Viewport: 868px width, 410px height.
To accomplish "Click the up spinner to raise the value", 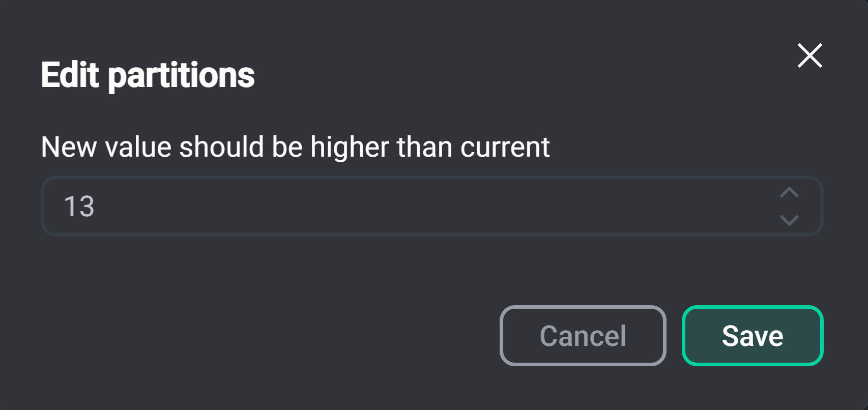I will [789, 193].
